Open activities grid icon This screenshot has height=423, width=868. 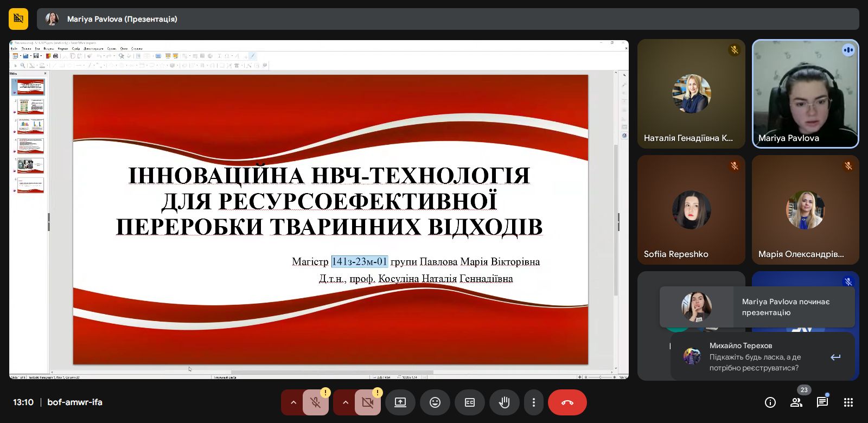(848, 402)
